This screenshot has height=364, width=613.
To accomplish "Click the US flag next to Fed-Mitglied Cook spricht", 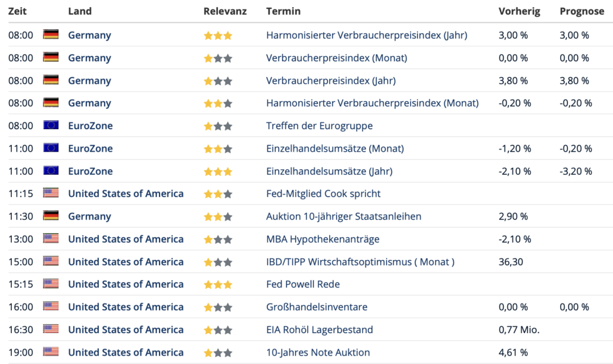I will [x=51, y=193].
